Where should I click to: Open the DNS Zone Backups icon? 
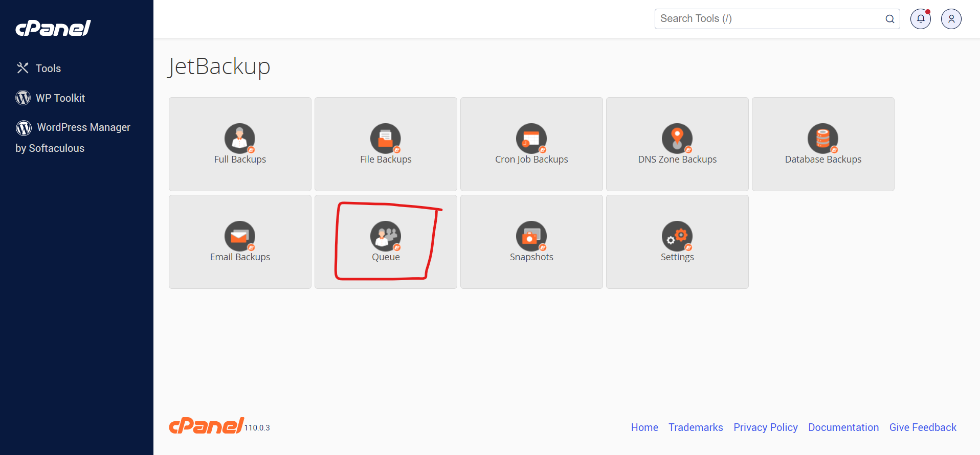(677, 139)
